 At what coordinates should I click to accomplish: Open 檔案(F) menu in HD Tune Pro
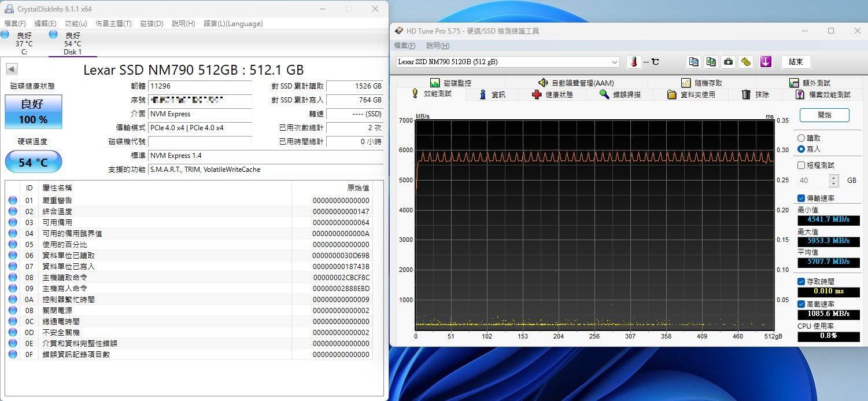405,46
